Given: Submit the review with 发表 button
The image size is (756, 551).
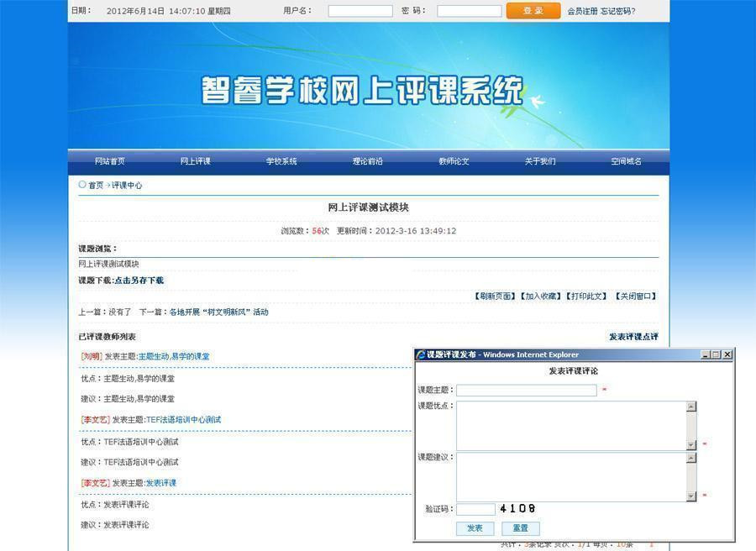Looking at the screenshot, I should click(475, 528).
